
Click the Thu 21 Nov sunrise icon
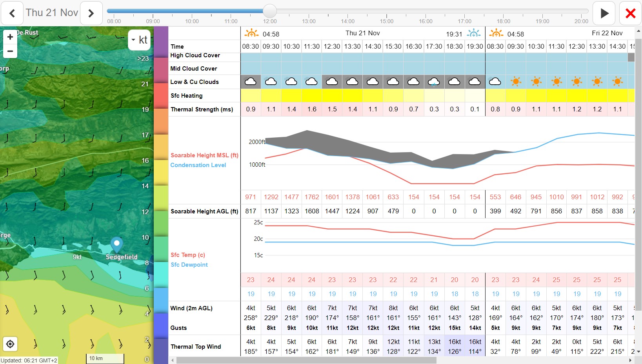251,33
